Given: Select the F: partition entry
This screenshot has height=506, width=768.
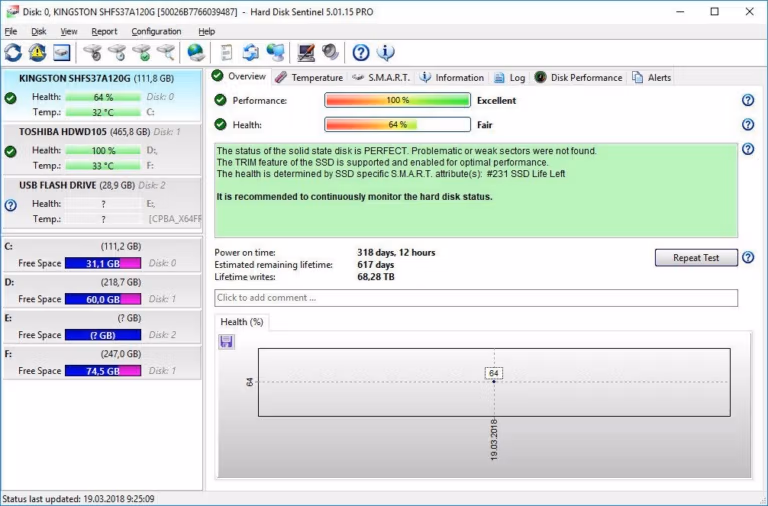Looking at the screenshot, I should (102, 362).
